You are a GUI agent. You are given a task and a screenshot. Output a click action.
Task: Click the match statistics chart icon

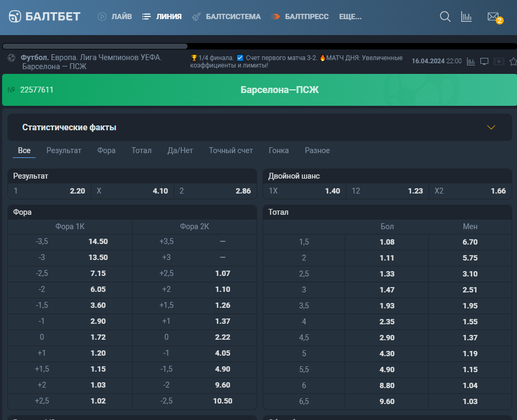[471, 61]
